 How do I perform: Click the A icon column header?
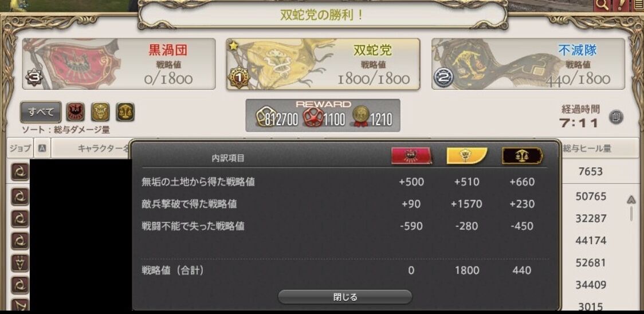(42, 148)
